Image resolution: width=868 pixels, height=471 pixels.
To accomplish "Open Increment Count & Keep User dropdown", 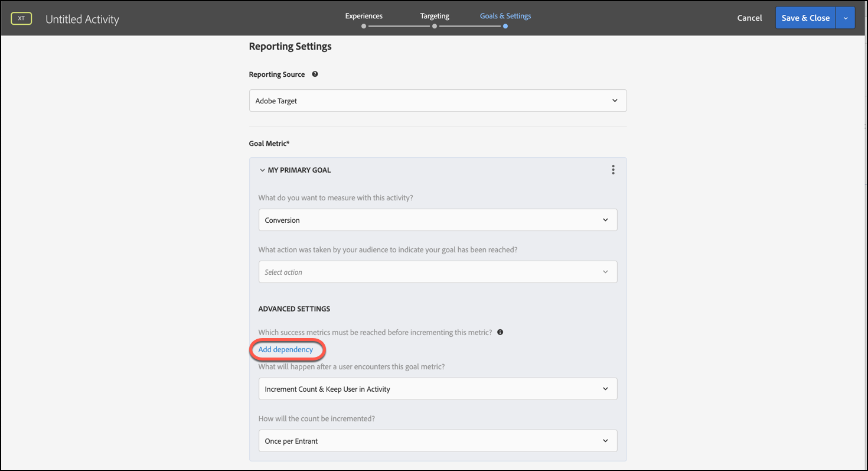I will [438, 389].
